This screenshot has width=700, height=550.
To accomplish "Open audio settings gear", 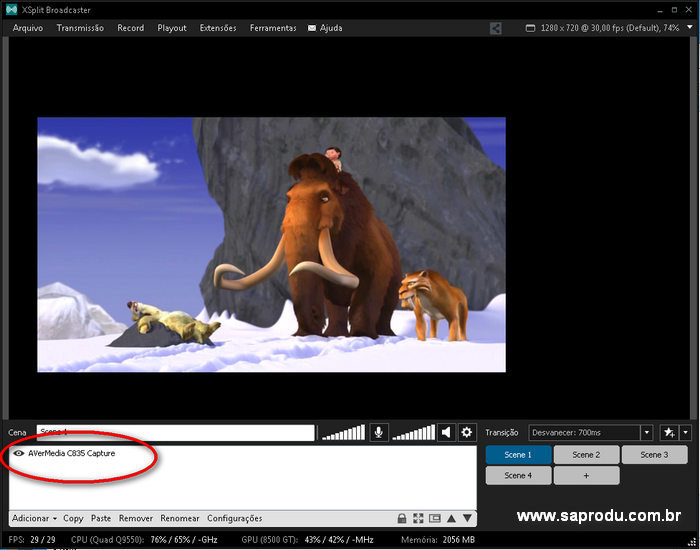I will point(467,433).
